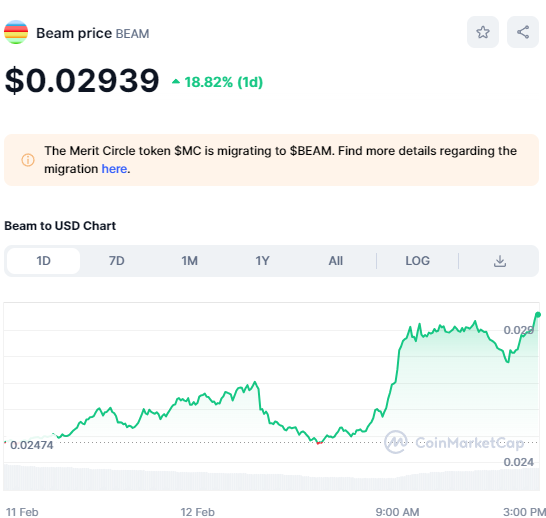Screen dimensions: 546x518
Task: Click the grey volume bars under chart
Action: tap(272, 479)
